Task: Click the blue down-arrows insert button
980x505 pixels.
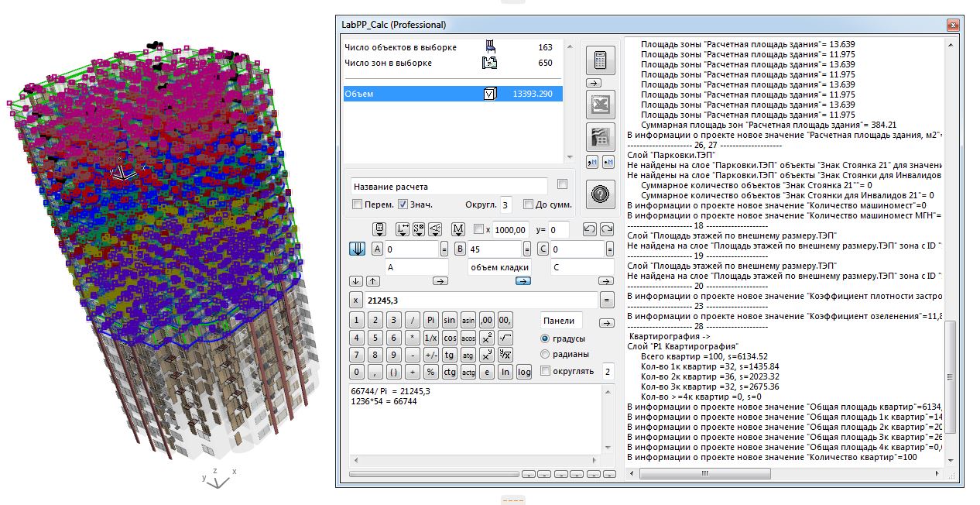Action: (358, 249)
